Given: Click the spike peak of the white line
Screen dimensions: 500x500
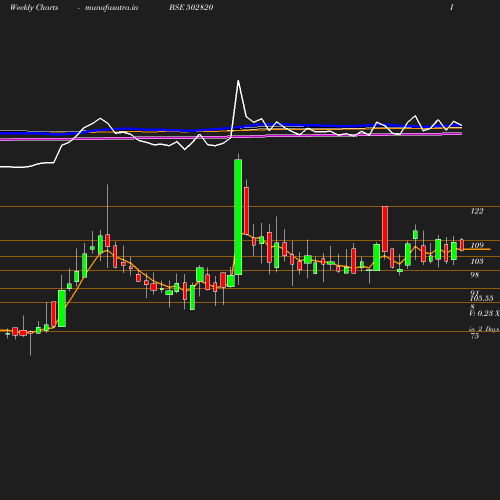Looking at the screenshot, I should tap(238, 81).
